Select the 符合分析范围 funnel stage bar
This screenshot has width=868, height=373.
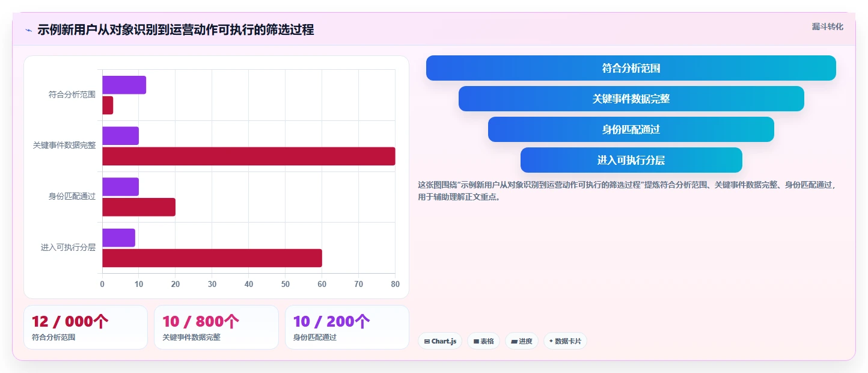click(x=631, y=68)
